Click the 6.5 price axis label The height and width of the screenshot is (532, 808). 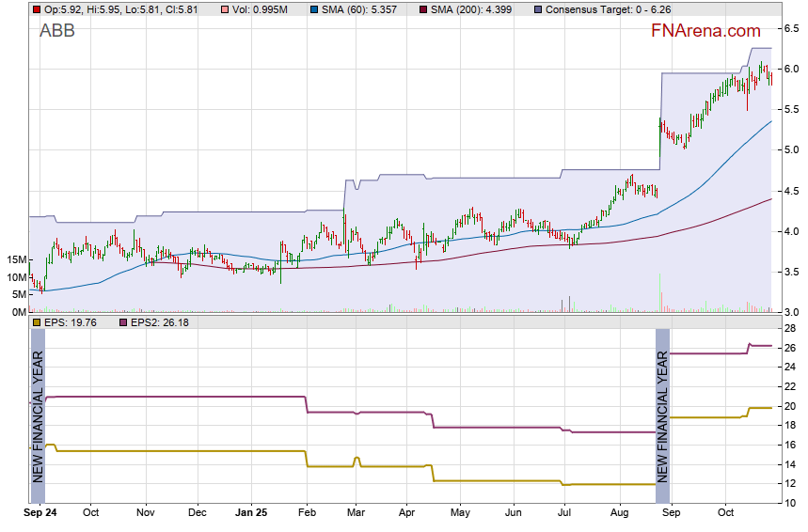click(x=792, y=30)
